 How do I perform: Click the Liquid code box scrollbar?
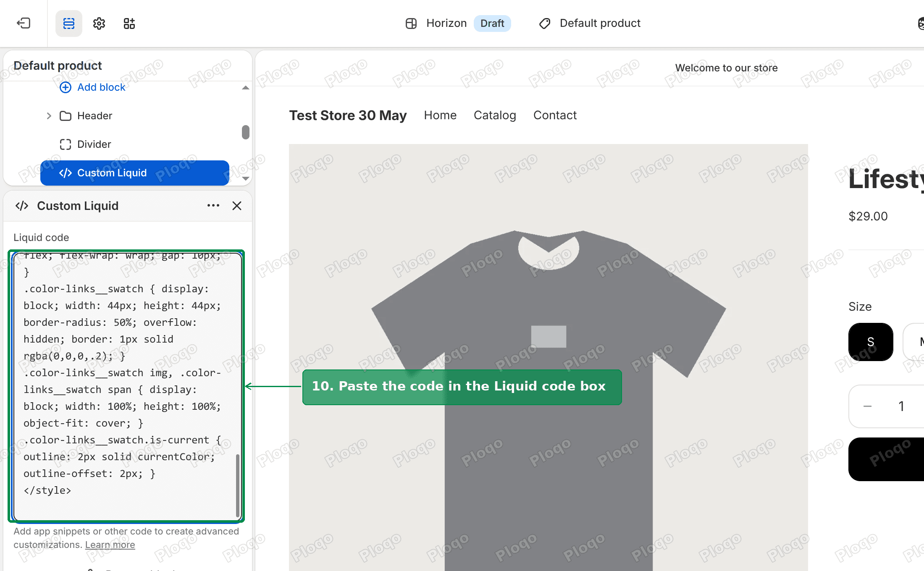238,486
